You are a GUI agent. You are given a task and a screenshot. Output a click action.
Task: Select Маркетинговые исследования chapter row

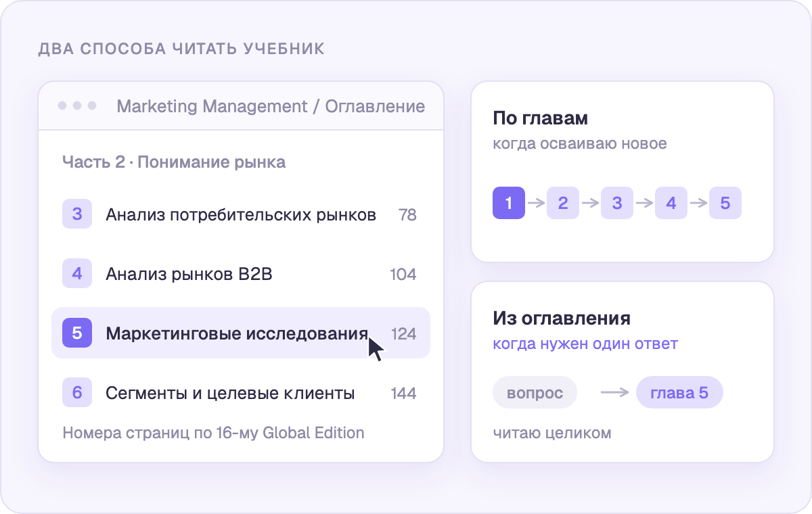click(x=241, y=333)
